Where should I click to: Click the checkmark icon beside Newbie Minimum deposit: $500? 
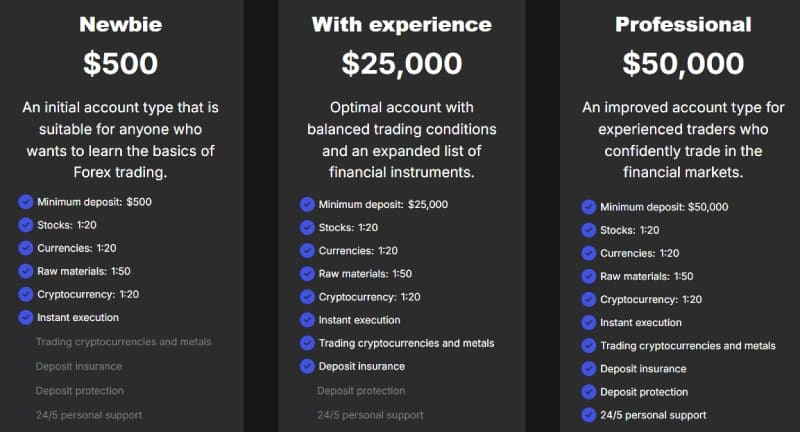click(x=25, y=201)
